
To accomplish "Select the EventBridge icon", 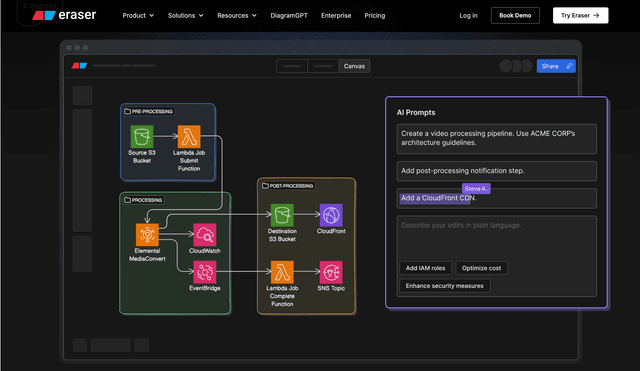I will tap(204, 272).
